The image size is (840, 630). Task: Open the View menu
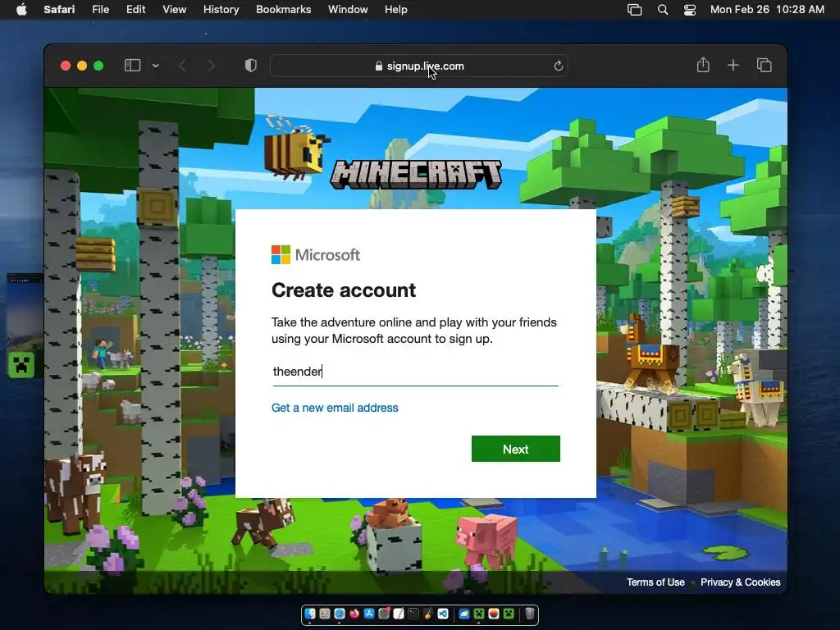point(174,10)
